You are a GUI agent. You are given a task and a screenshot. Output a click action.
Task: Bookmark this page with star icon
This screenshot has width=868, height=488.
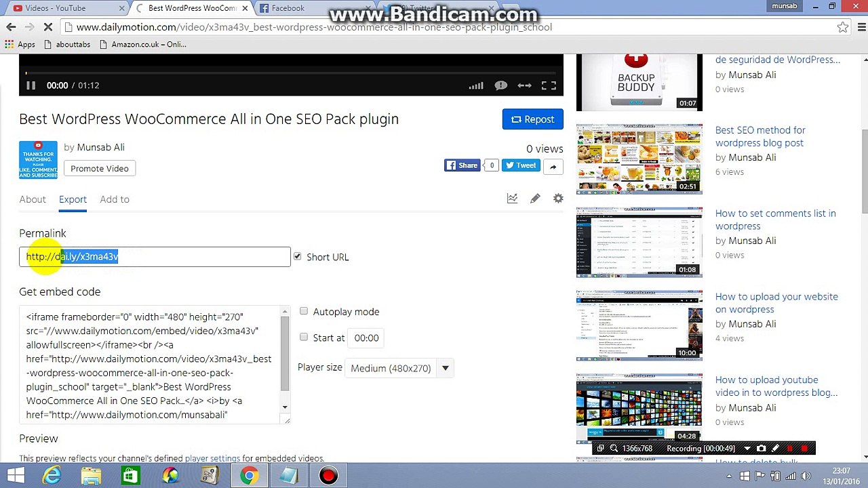[842, 27]
